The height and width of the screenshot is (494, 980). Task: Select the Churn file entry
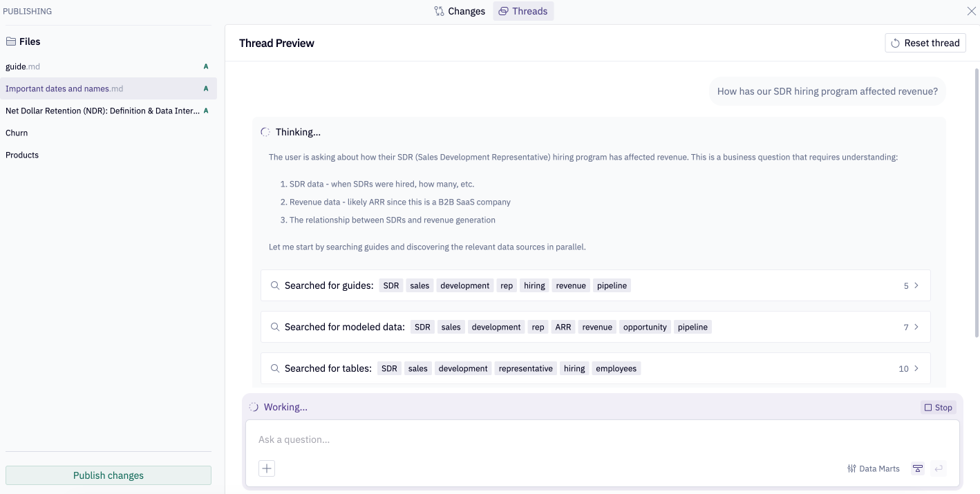pyautogui.click(x=17, y=133)
